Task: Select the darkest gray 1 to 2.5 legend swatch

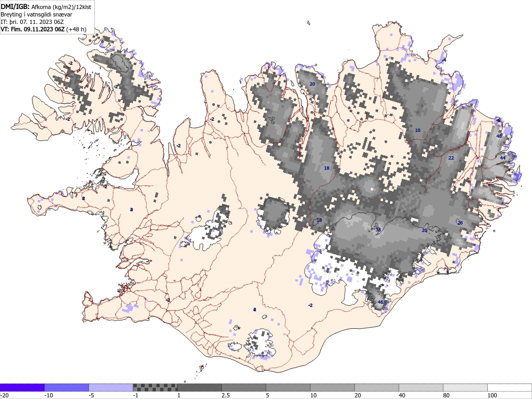Action: 199,387
